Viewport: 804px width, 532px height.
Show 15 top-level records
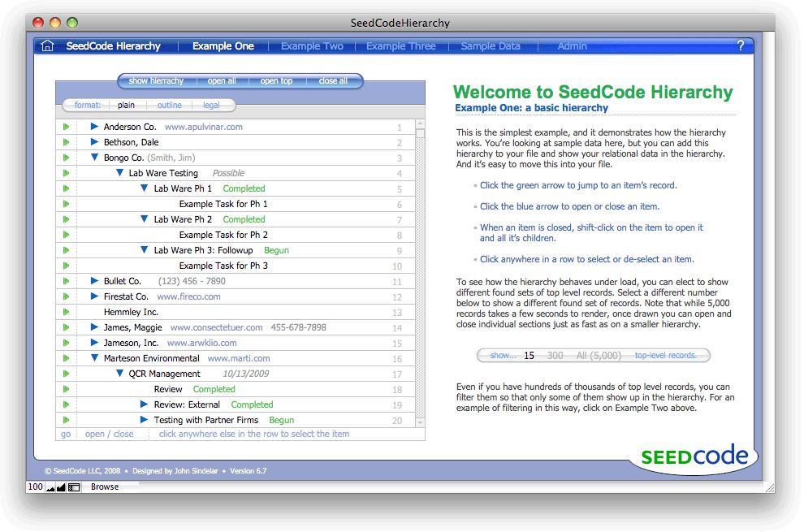pyautogui.click(x=530, y=356)
